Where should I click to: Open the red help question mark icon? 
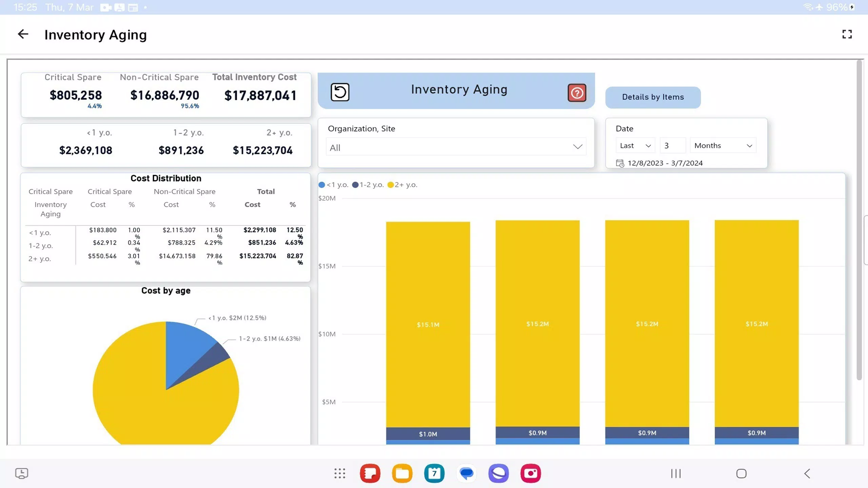click(x=577, y=93)
